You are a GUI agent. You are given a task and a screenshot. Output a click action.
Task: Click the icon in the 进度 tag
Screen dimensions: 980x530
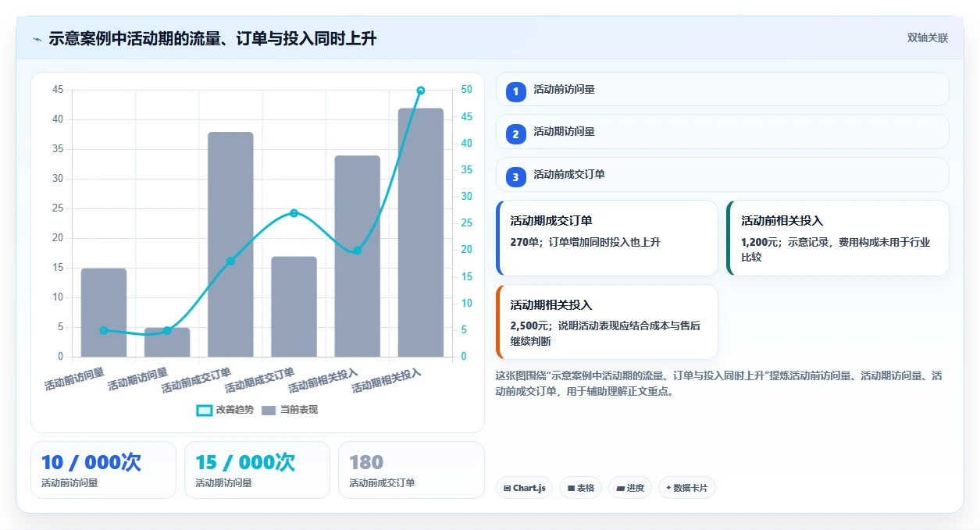(x=621, y=489)
